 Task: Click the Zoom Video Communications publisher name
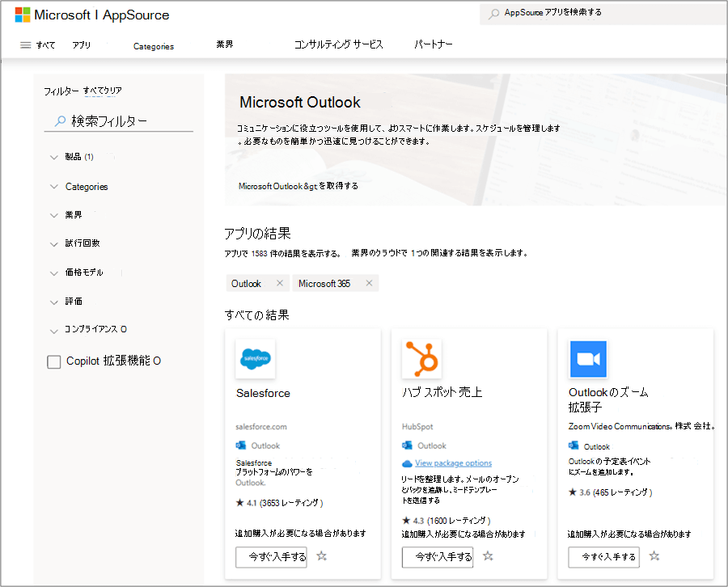[x=641, y=426]
